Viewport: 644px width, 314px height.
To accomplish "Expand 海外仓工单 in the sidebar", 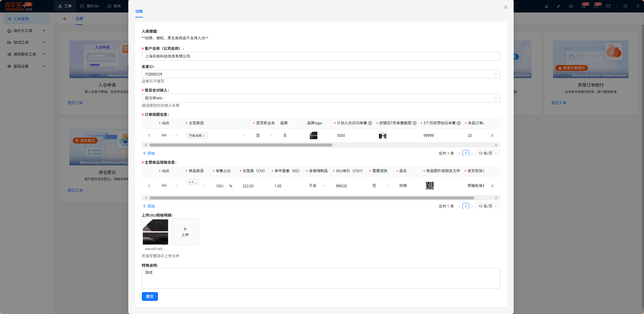I will coord(27,31).
